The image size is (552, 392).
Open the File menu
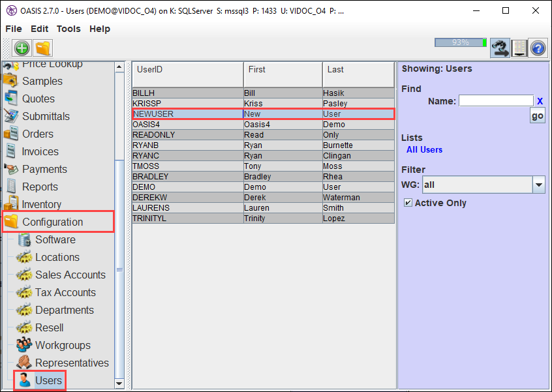point(14,29)
